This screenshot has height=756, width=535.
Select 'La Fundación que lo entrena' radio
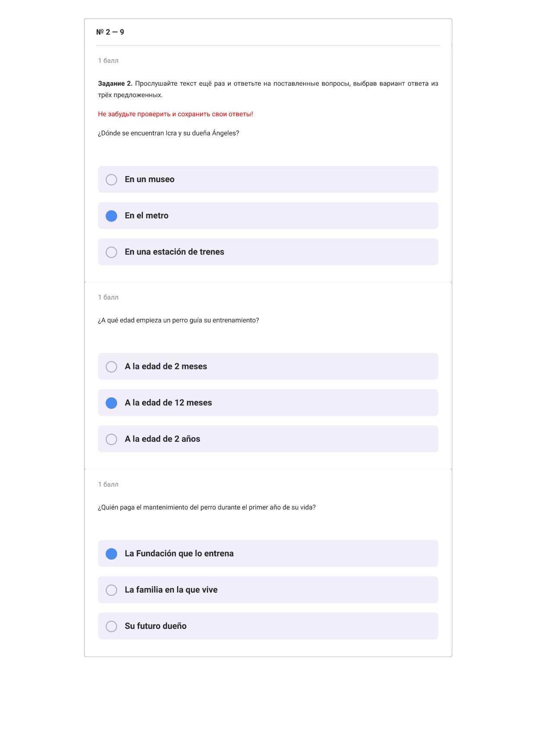click(x=111, y=554)
